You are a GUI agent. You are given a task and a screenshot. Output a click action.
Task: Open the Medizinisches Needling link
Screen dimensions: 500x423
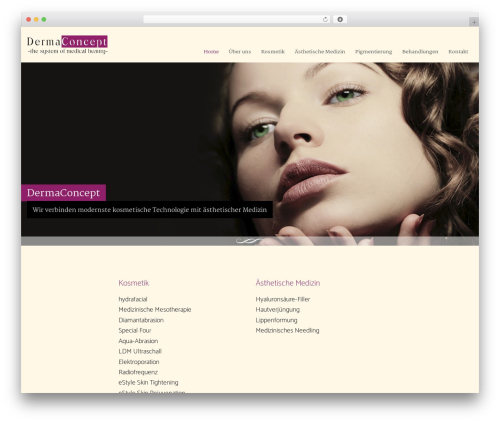point(287,330)
